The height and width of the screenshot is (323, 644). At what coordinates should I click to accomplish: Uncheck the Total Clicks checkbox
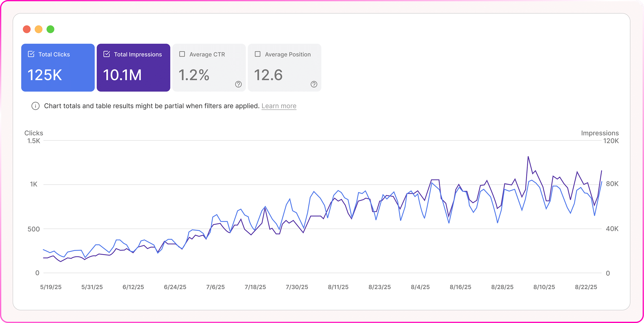[x=31, y=54]
